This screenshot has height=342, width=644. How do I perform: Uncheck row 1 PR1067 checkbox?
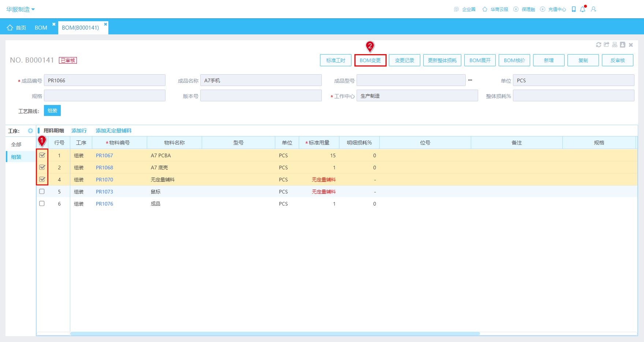coord(42,155)
